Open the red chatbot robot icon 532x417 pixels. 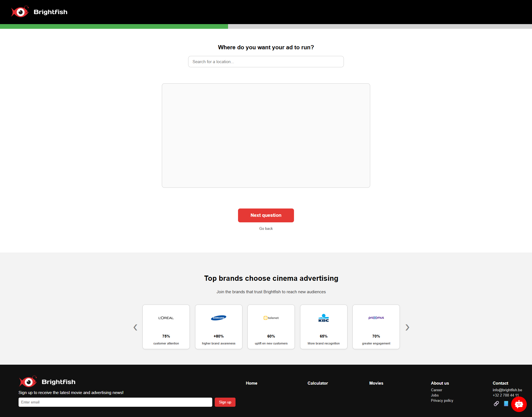[x=519, y=404]
